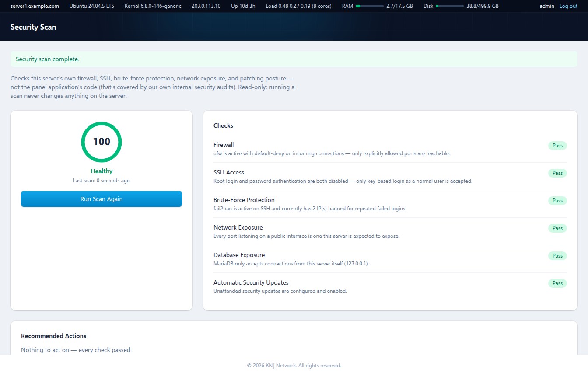Click the Brute-Force Protection Pass badge
This screenshot has width=588, height=376.
(x=557, y=201)
